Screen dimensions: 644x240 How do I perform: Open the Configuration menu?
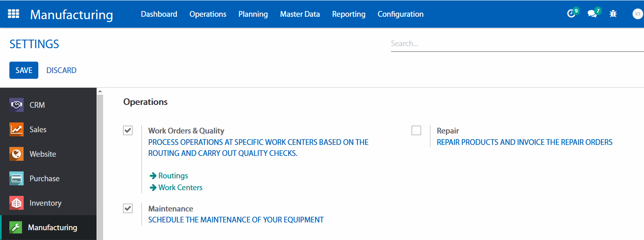400,14
